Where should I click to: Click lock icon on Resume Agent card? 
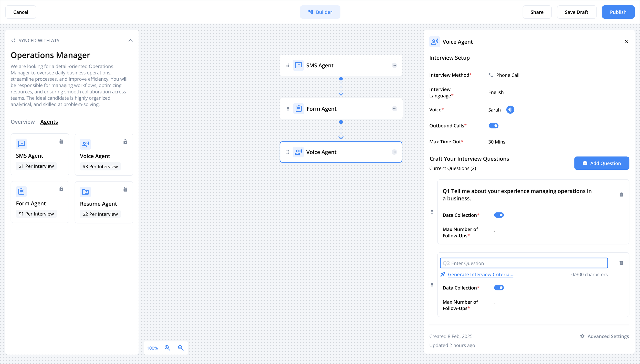pyautogui.click(x=125, y=189)
